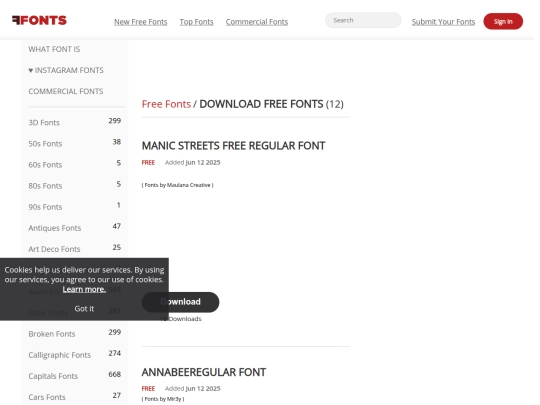Viewport: 540px width, 405px height.
Task: Click the Sign In button
Action: [x=503, y=21]
